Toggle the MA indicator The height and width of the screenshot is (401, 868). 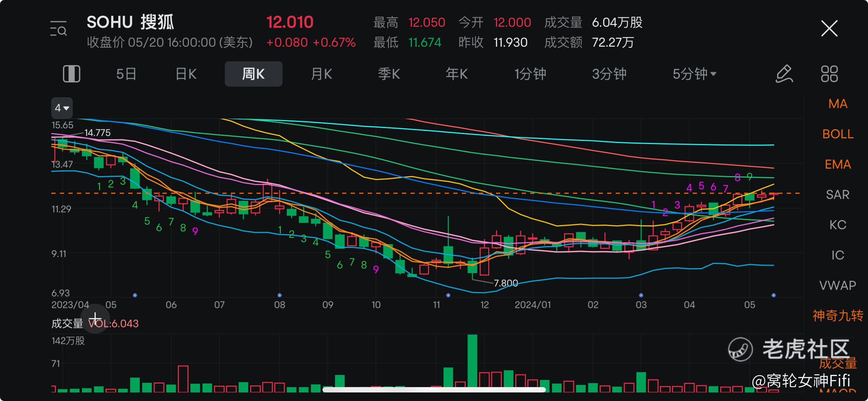click(x=838, y=104)
